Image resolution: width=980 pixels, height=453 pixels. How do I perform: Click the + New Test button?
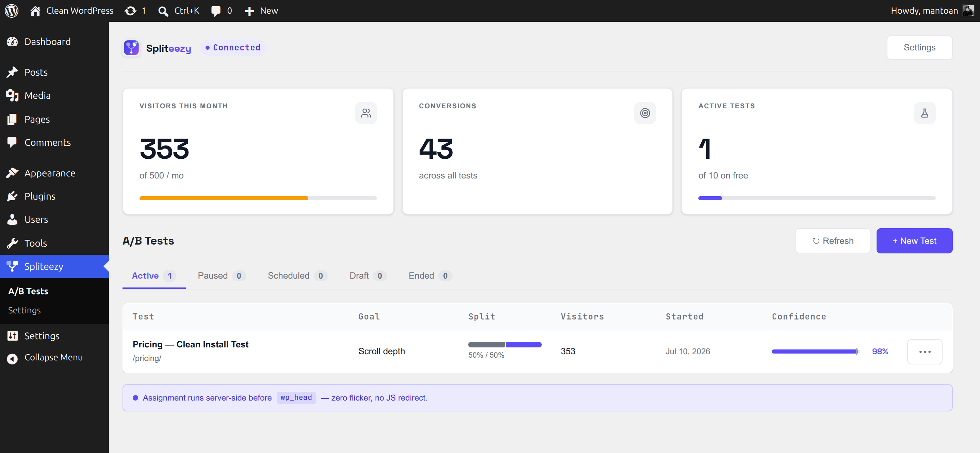pyautogui.click(x=914, y=240)
